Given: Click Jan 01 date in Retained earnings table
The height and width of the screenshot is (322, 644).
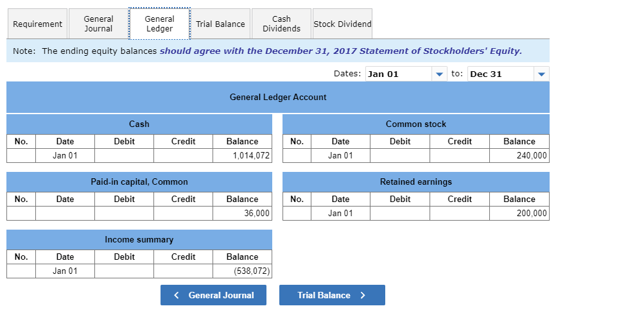Looking at the screenshot, I should tap(340, 214).
